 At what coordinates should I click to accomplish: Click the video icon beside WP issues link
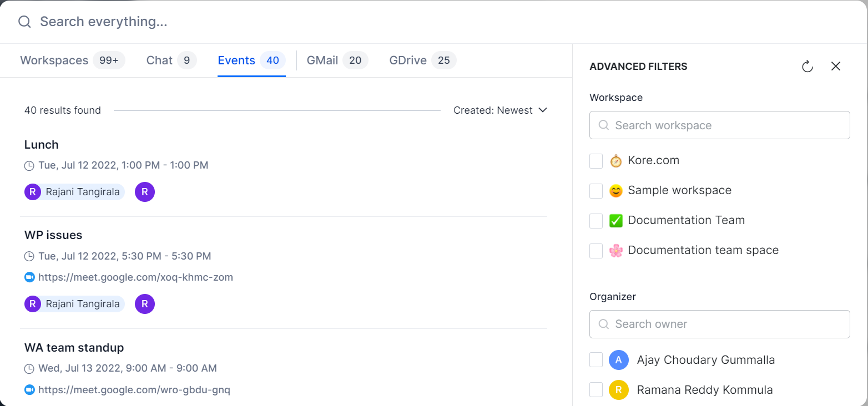29,277
